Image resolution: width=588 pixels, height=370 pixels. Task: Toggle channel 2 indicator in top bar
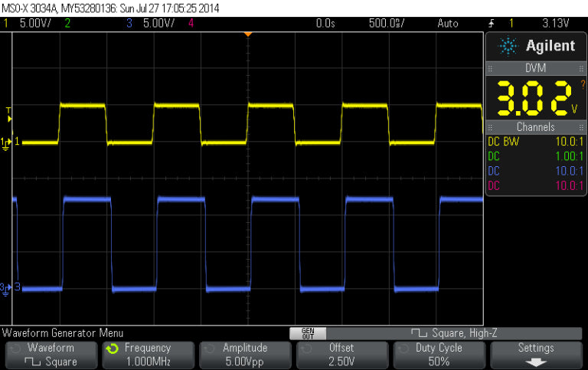click(68, 23)
